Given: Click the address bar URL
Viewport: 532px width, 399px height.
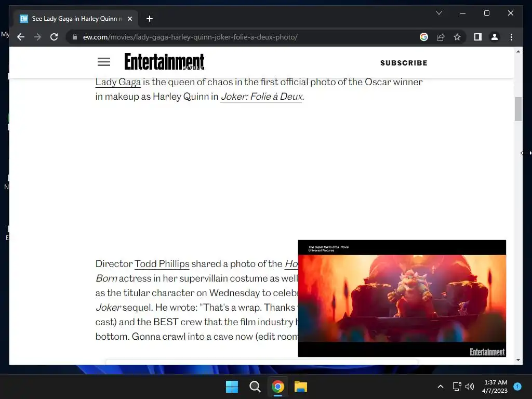Looking at the screenshot, I should [190, 37].
